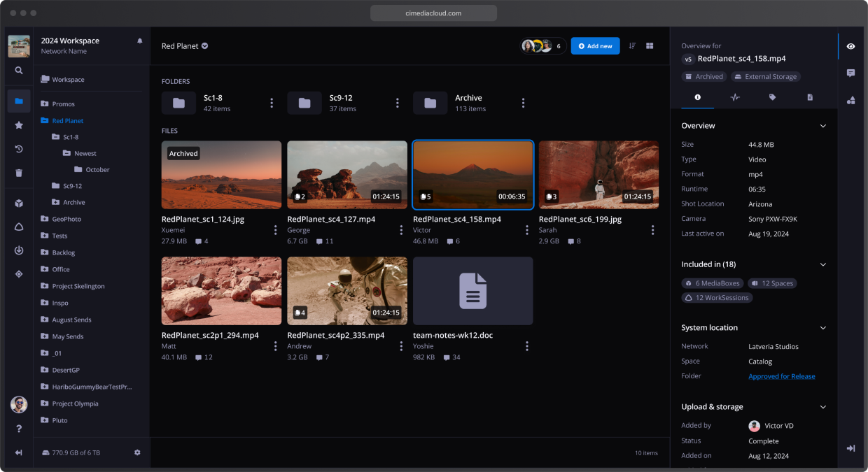Select RedPlanet_sc4_158.mp4 thumbnail

click(x=473, y=175)
